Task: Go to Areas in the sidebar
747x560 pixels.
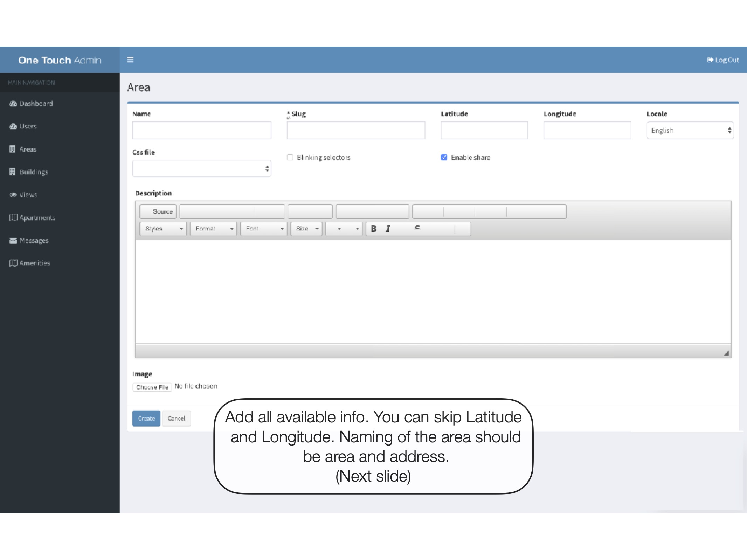Action: pos(28,149)
